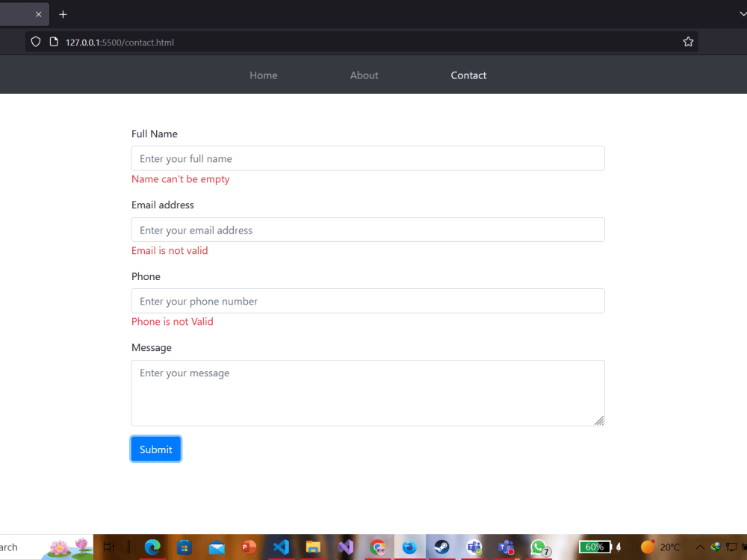The image size is (747, 560).
Task: Click the 'Phone' field label
Action: pyautogui.click(x=146, y=276)
